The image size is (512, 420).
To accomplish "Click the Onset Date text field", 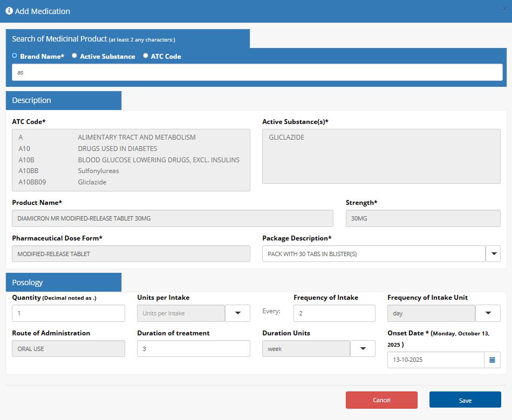I will pyautogui.click(x=435, y=360).
